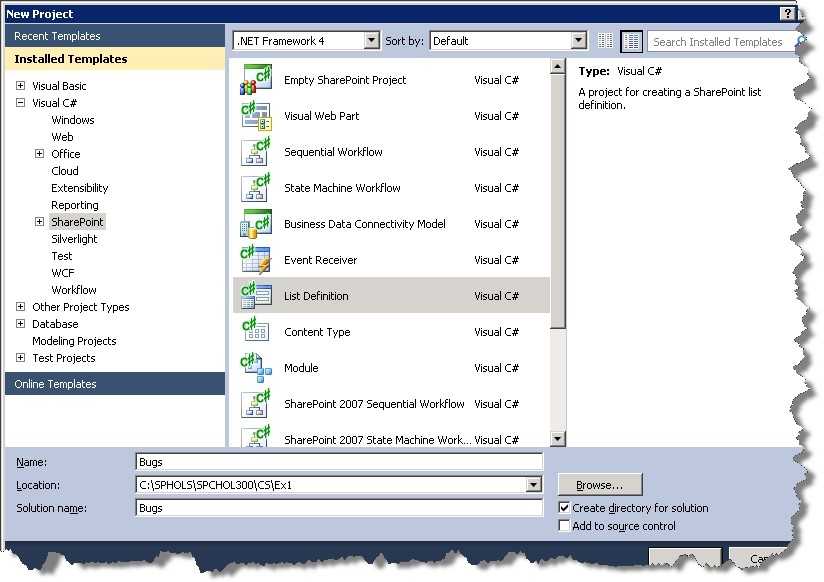Open the Recent Templates section
824x582 pixels.
click(115, 36)
